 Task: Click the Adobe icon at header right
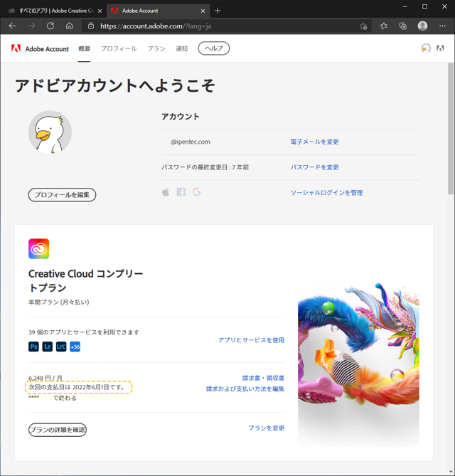(440, 48)
